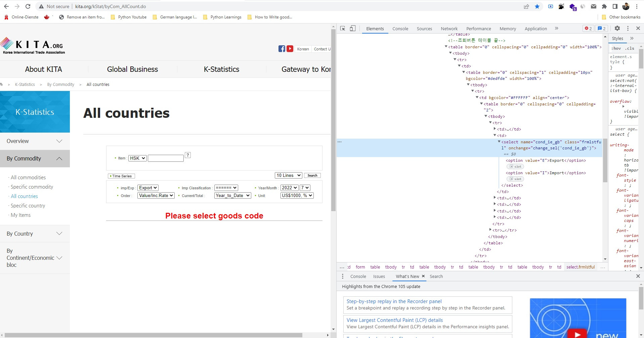This screenshot has width=644, height=338.
Task: Click the item help question mark
Action: pyautogui.click(x=188, y=155)
